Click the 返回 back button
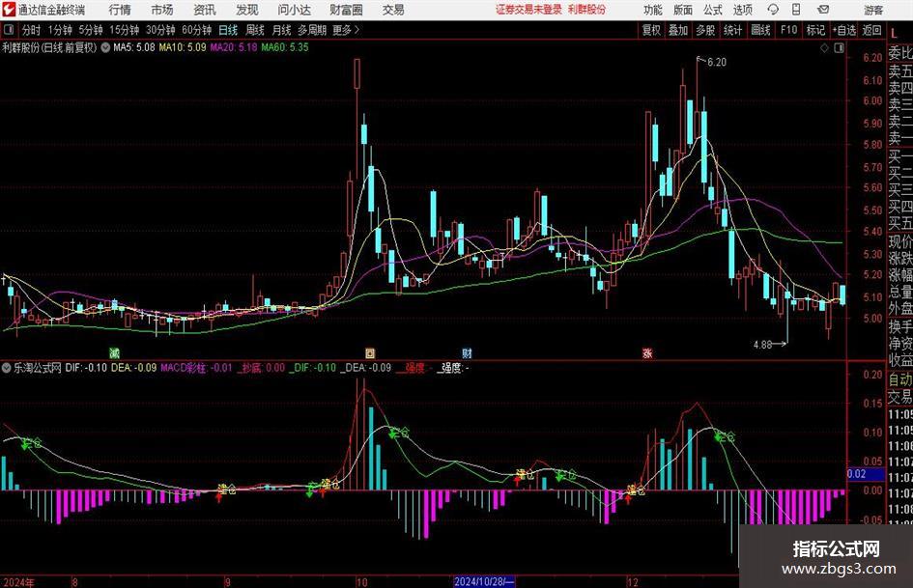The height and width of the screenshot is (588, 913). (x=871, y=30)
